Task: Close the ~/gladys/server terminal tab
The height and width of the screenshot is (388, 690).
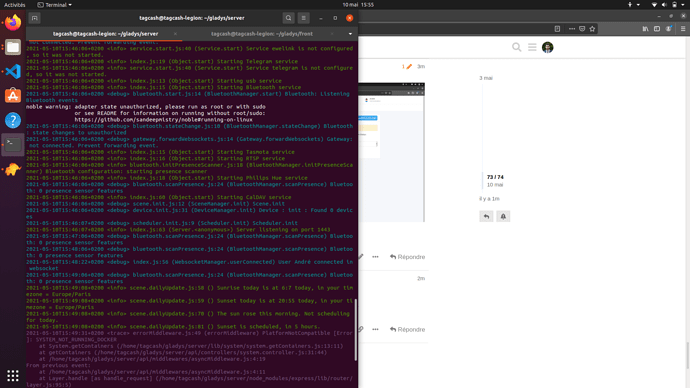Action: [x=175, y=34]
